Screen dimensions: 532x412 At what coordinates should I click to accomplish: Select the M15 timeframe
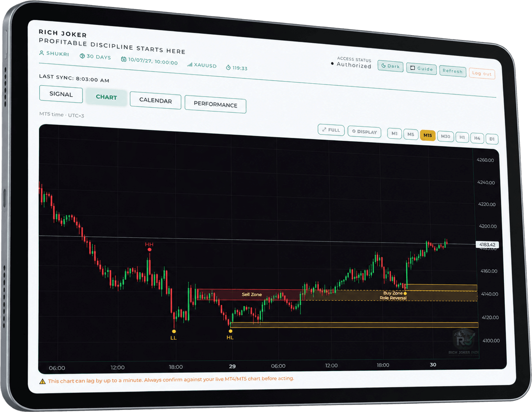427,135
